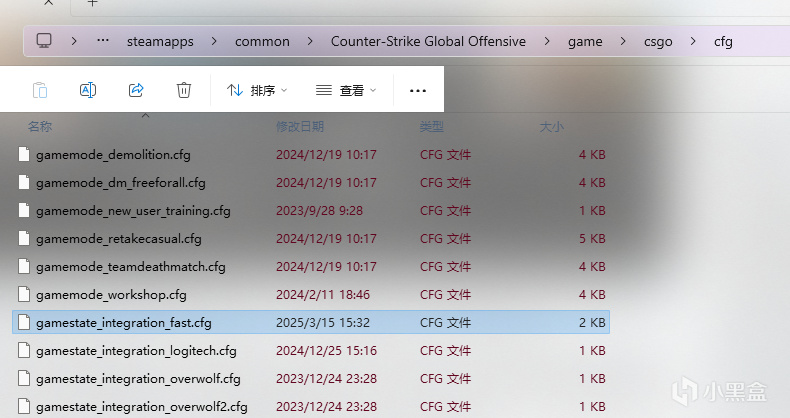790x418 pixels.
Task: Click file icon of gamestate_integration_fast.cfg
Action: pyautogui.click(x=24, y=322)
